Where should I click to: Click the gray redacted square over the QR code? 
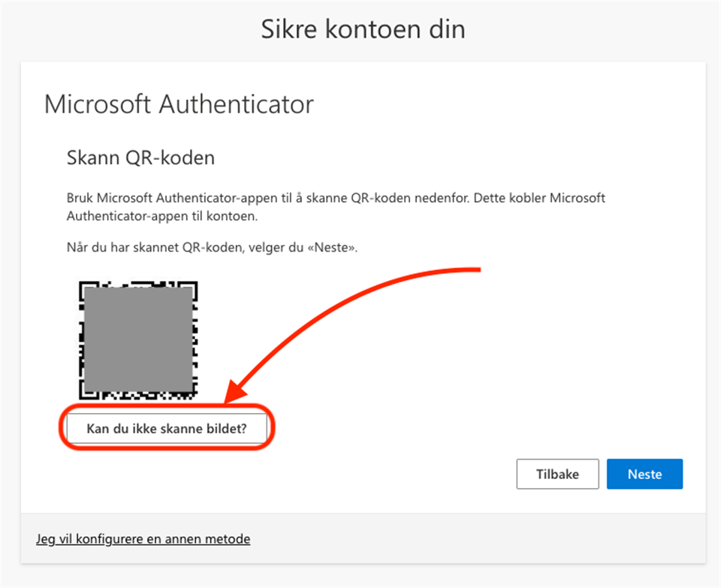tap(138, 340)
